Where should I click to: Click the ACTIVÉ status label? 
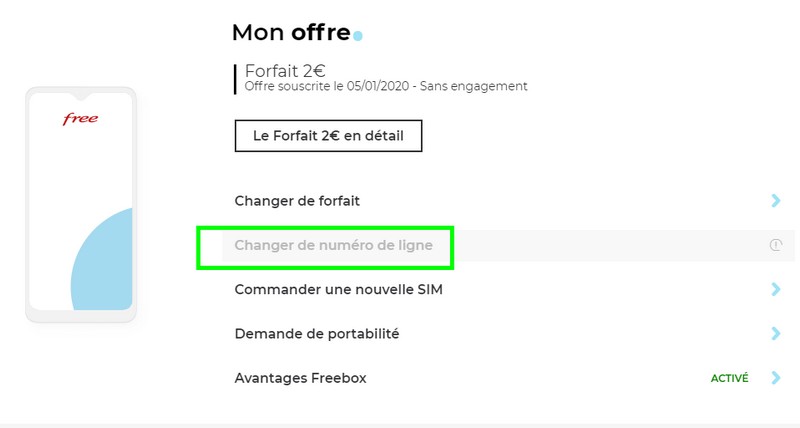coord(729,379)
